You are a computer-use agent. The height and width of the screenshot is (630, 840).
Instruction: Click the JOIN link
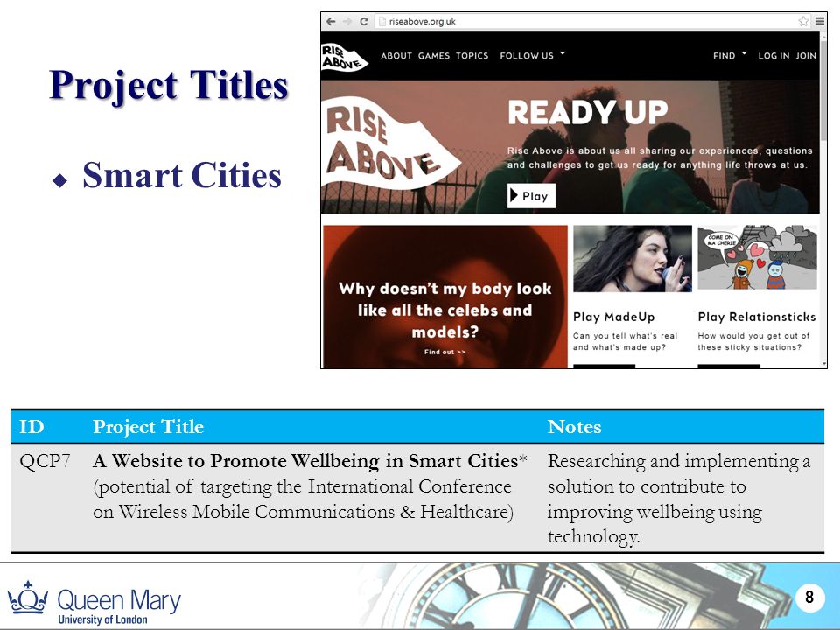point(806,56)
